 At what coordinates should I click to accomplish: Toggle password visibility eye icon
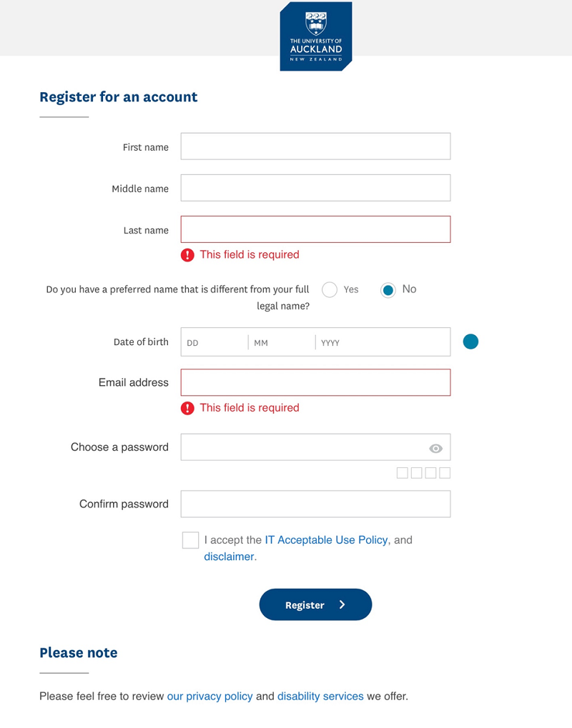click(x=435, y=449)
